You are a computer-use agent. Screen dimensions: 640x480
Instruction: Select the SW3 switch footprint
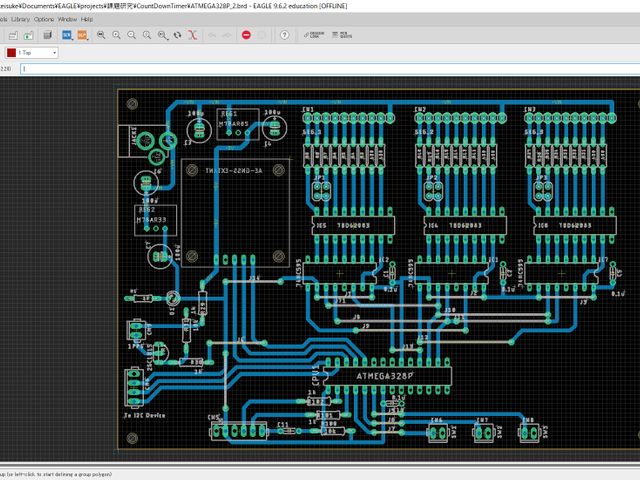coord(530,433)
